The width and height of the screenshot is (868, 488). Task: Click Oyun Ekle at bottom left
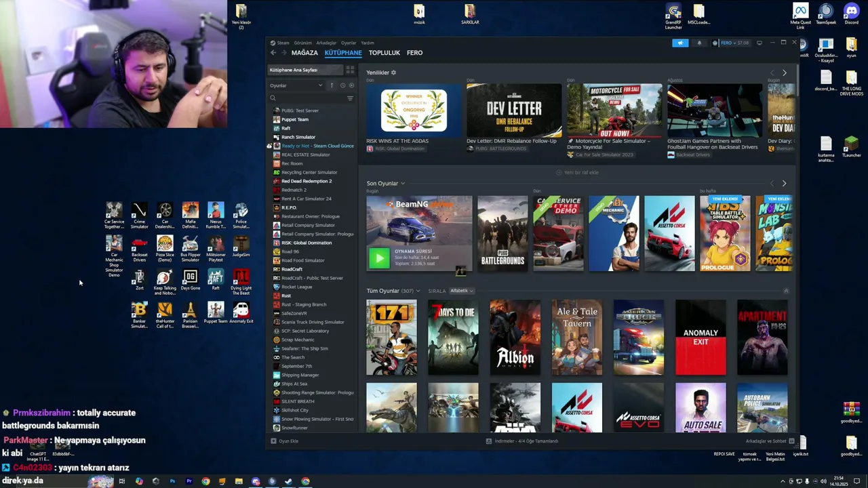pyautogui.click(x=285, y=441)
